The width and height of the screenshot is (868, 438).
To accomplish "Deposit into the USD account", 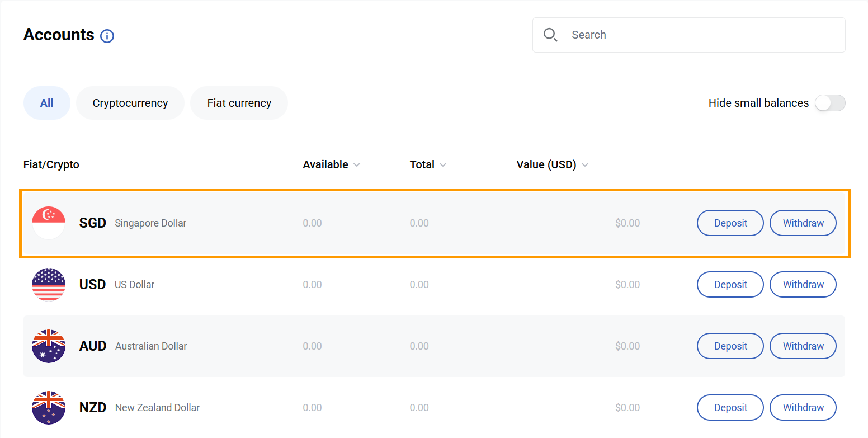I will point(730,285).
